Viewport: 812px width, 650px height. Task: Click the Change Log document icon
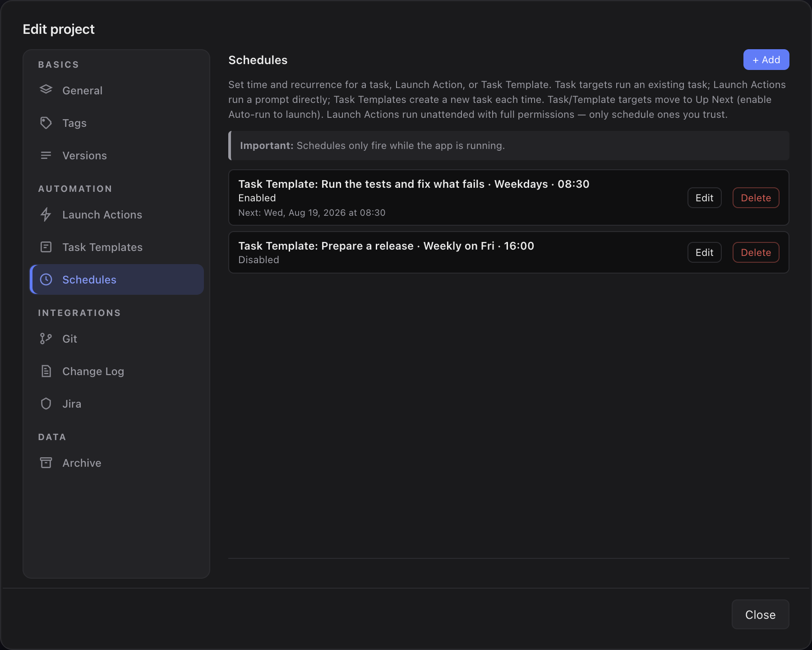coord(46,371)
